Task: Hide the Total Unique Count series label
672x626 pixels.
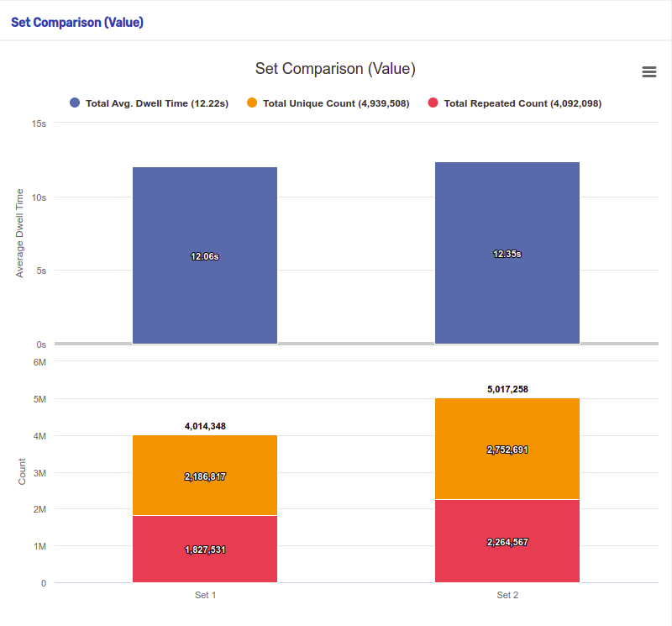Action: [336, 103]
